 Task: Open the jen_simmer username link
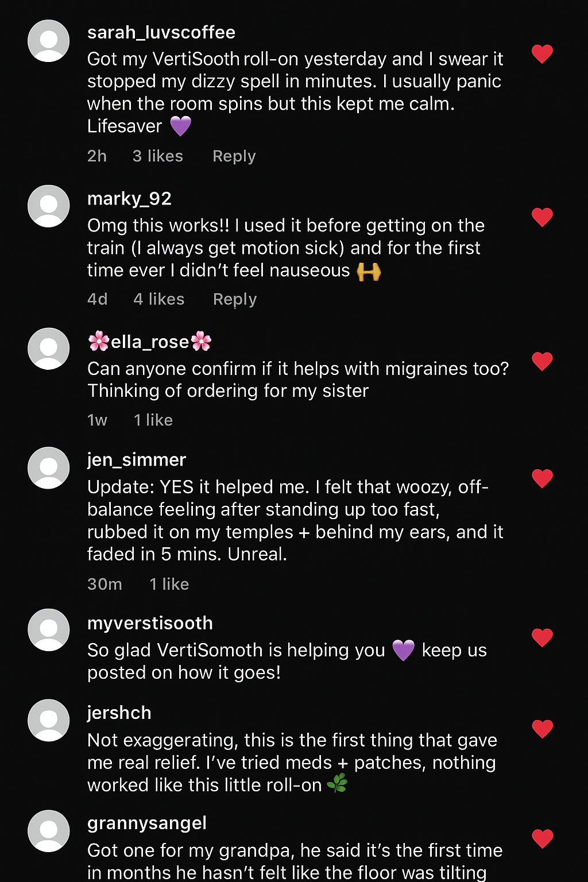pyautogui.click(x=137, y=460)
